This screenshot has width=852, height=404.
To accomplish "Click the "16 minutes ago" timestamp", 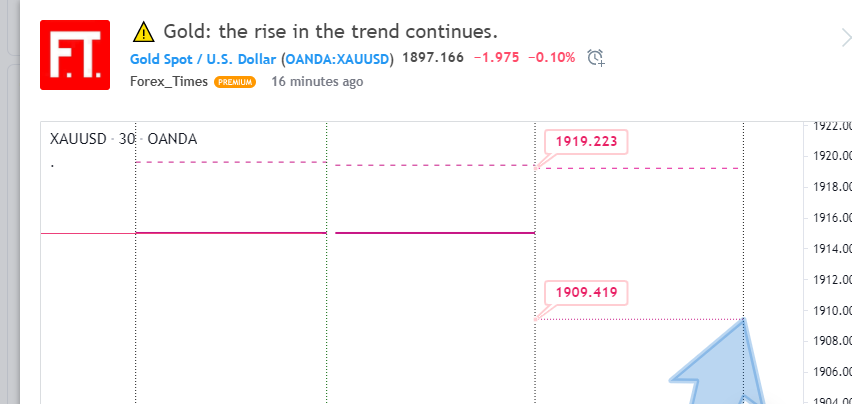I will [317, 82].
